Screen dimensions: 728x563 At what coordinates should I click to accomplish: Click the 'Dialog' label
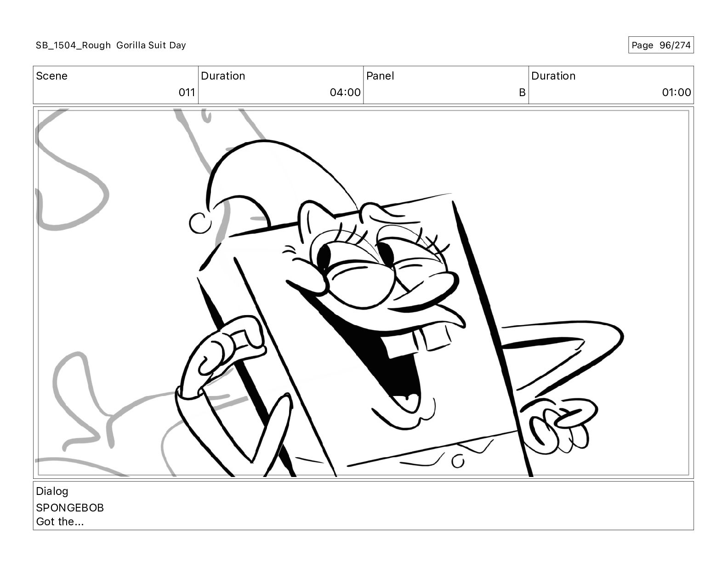point(52,491)
